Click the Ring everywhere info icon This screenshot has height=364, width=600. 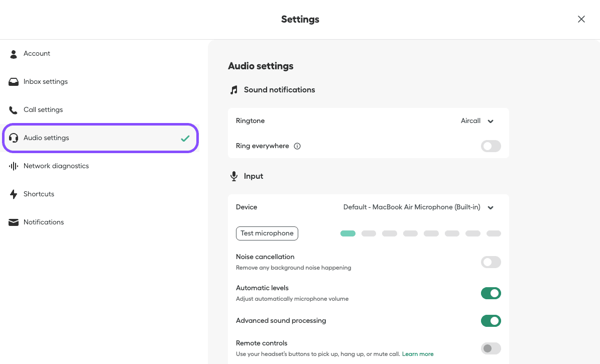click(x=297, y=146)
